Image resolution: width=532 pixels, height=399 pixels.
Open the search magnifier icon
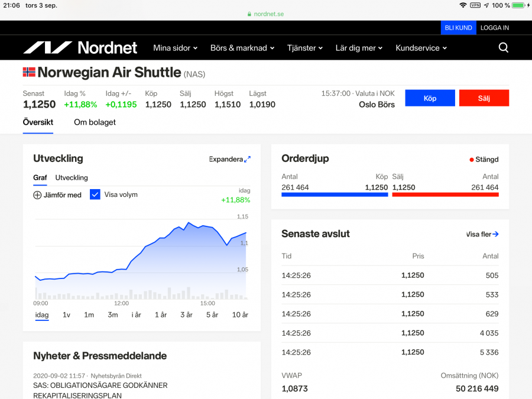pyautogui.click(x=503, y=48)
